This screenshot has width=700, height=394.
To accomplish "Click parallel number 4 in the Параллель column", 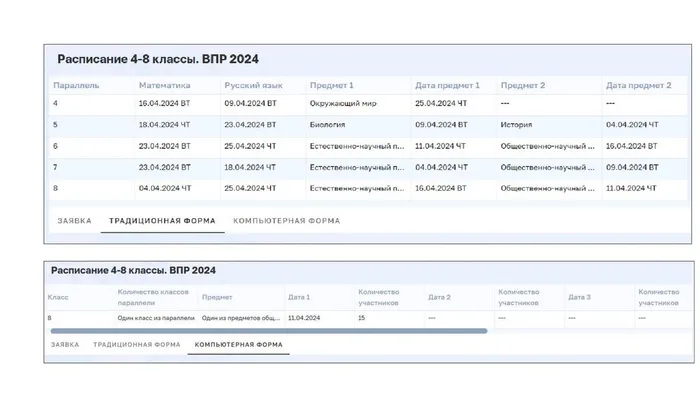I will (x=55, y=104).
